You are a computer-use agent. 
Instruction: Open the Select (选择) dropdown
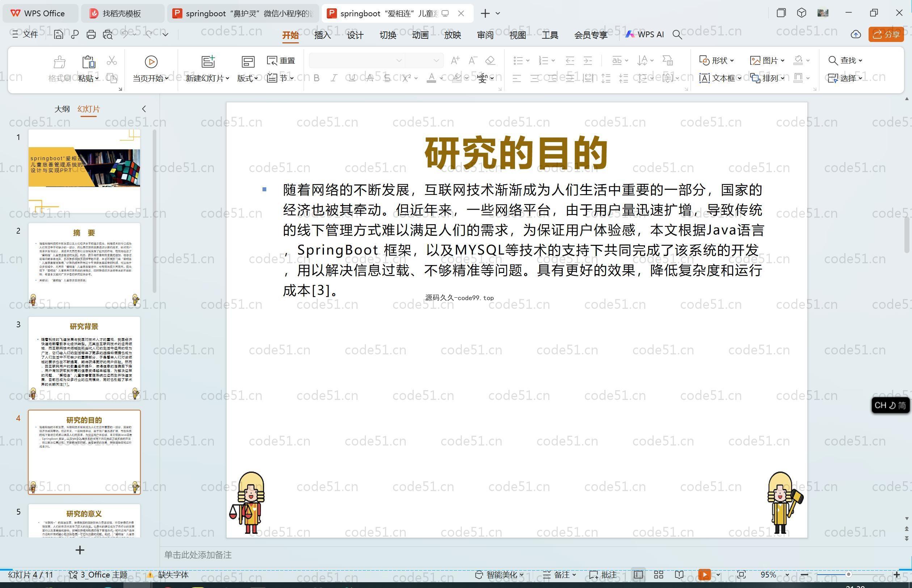tap(845, 78)
